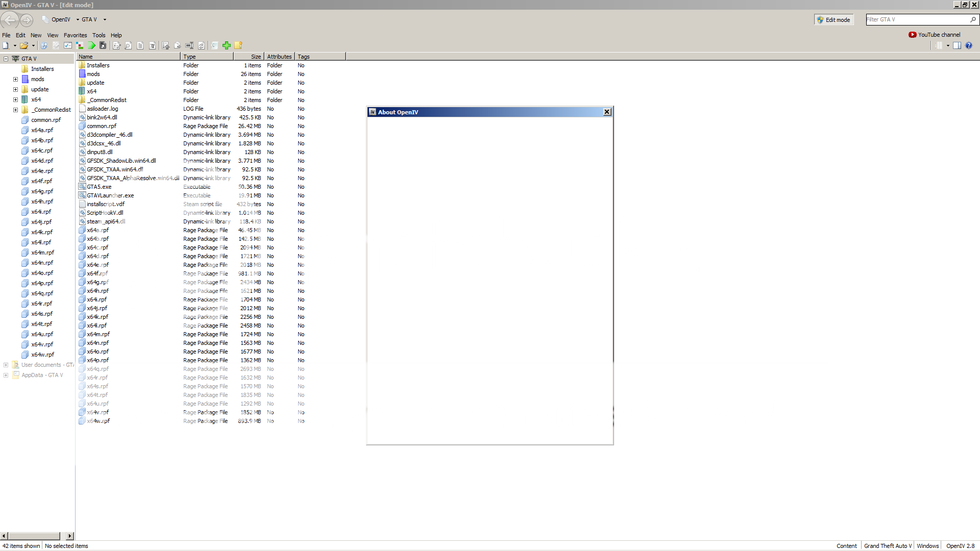The width and height of the screenshot is (980, 551).
Task: Click the back navigation arrow
Action: click(x=10, y=20)
